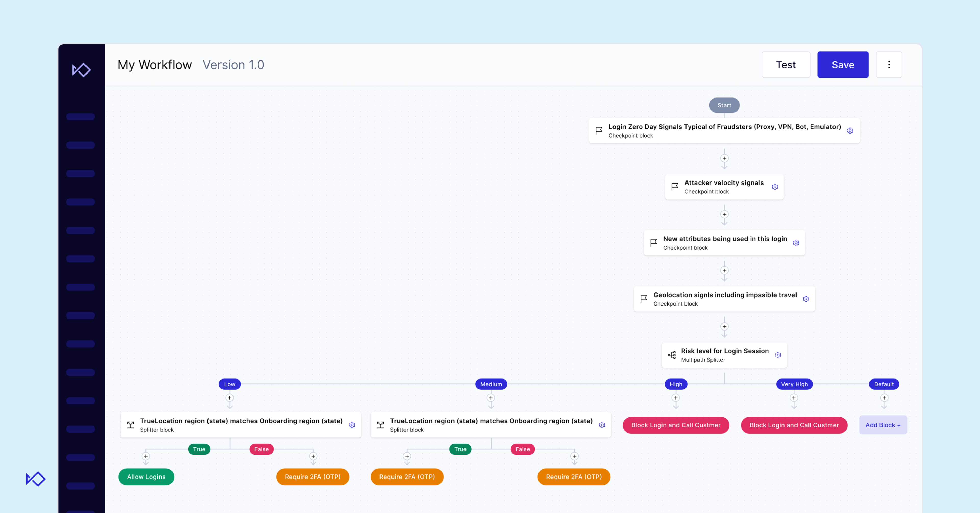Open the three-dot more options menu
Screen dimensions: 980x513
tap(889, 65)
